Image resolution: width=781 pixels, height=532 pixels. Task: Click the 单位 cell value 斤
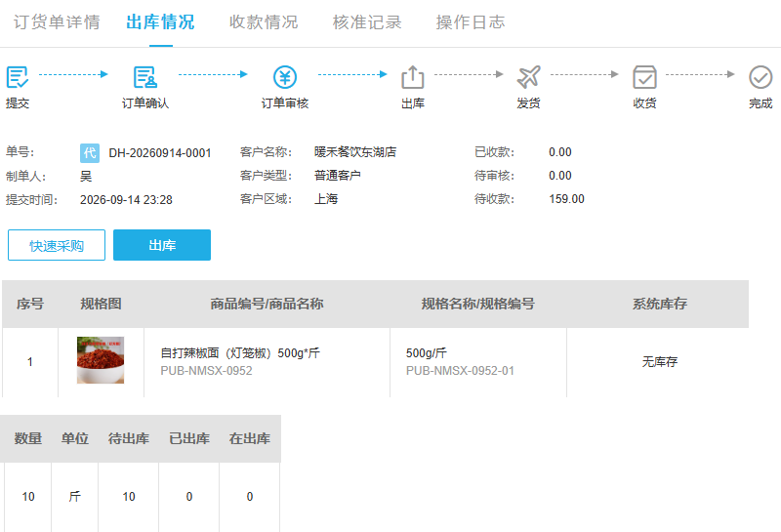point(75,497)
